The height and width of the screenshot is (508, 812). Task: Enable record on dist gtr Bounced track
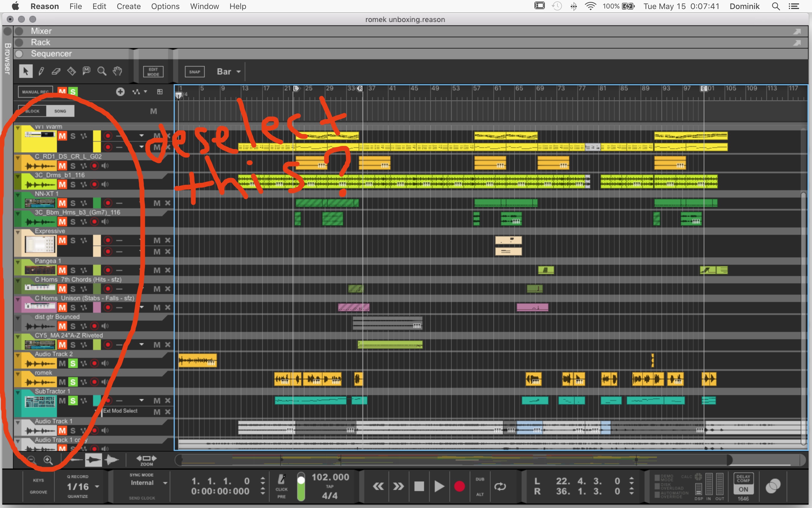tap(95, 326)
